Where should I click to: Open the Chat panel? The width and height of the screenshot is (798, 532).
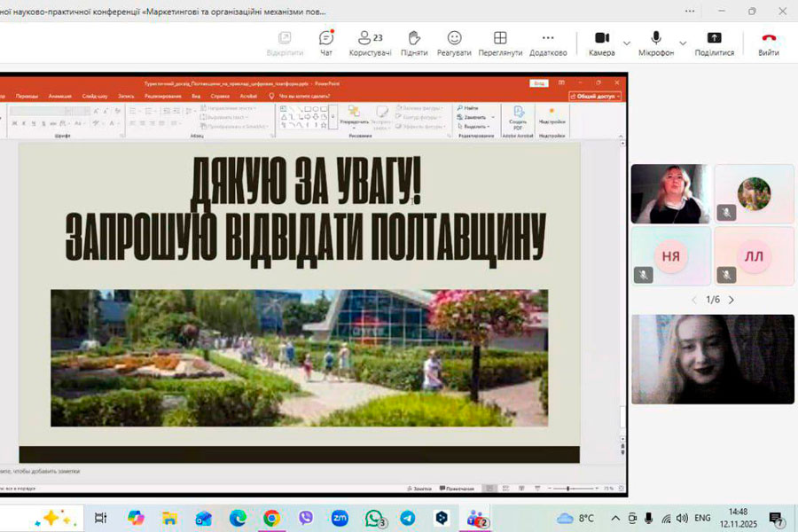[x=325, y=43]
